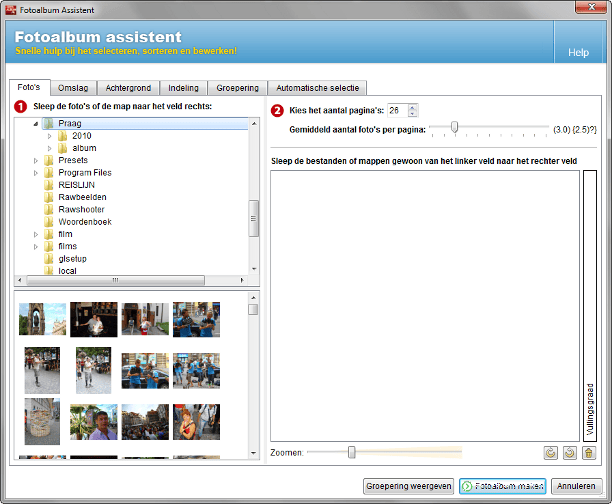Select the crowded square photo thumbnail
The height and width of the screenshot is (504, 612).
click(x=145, y=422)
